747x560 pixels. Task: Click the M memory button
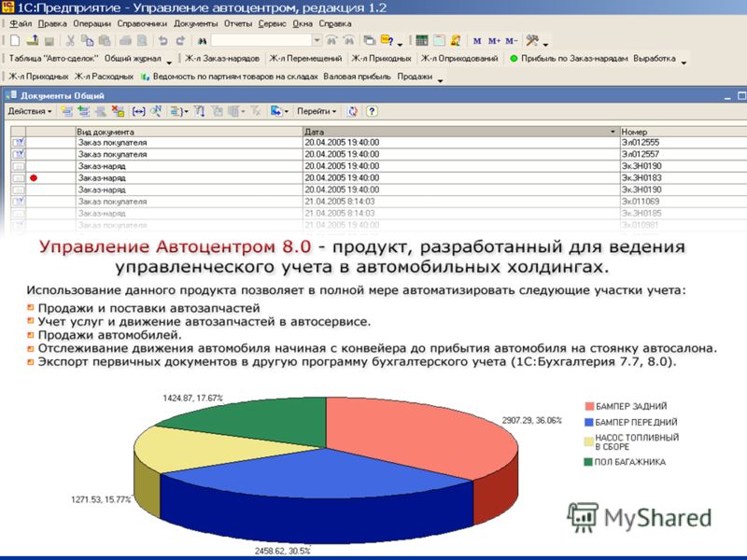(477, 41)
